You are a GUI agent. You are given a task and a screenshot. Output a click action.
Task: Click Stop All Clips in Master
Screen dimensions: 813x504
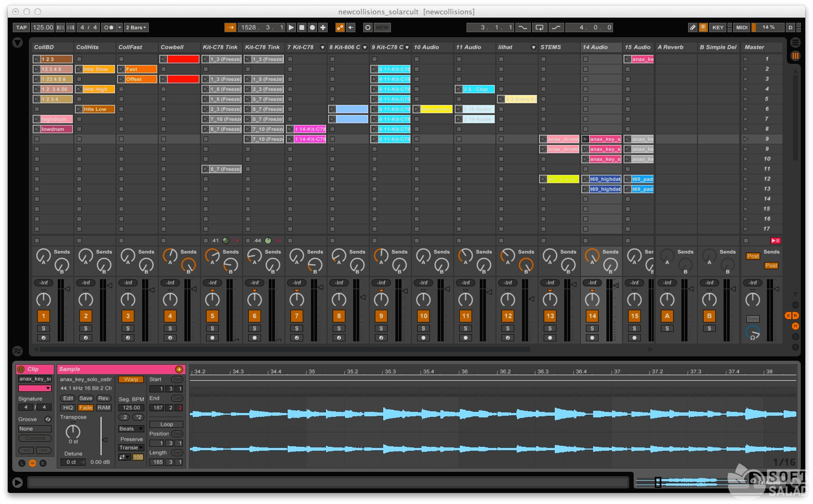[746, 240]
